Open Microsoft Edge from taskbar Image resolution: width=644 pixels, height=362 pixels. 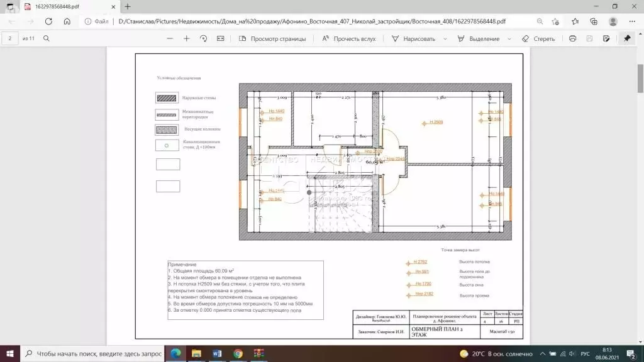176,353
